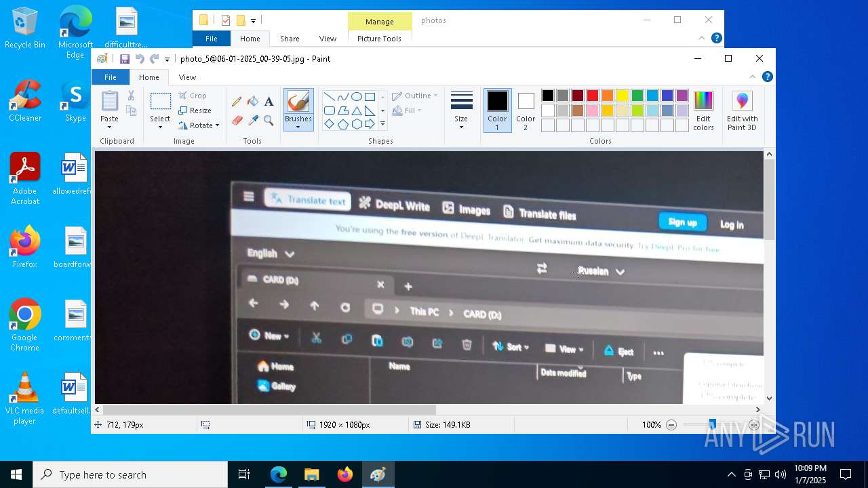Screen dimensions: 868x488
Task: Click the zoom slider handle in status bar
Action: pos(712,425)
